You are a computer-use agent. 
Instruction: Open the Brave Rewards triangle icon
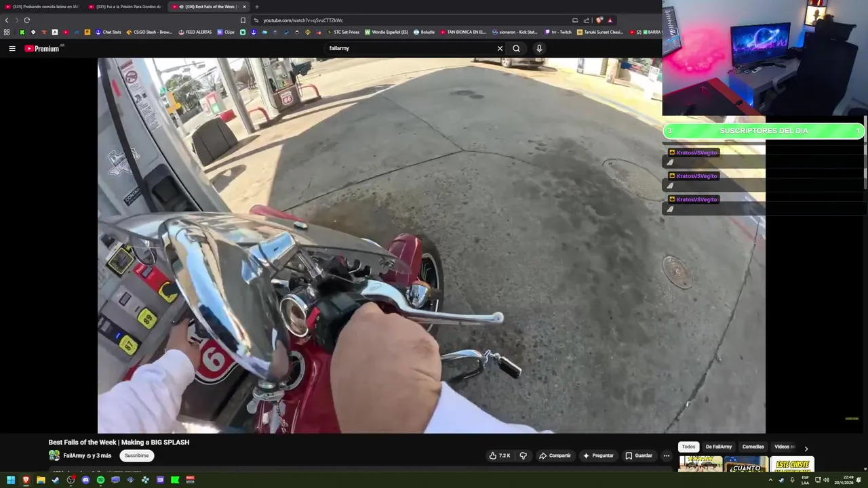(x=610, y=20)
